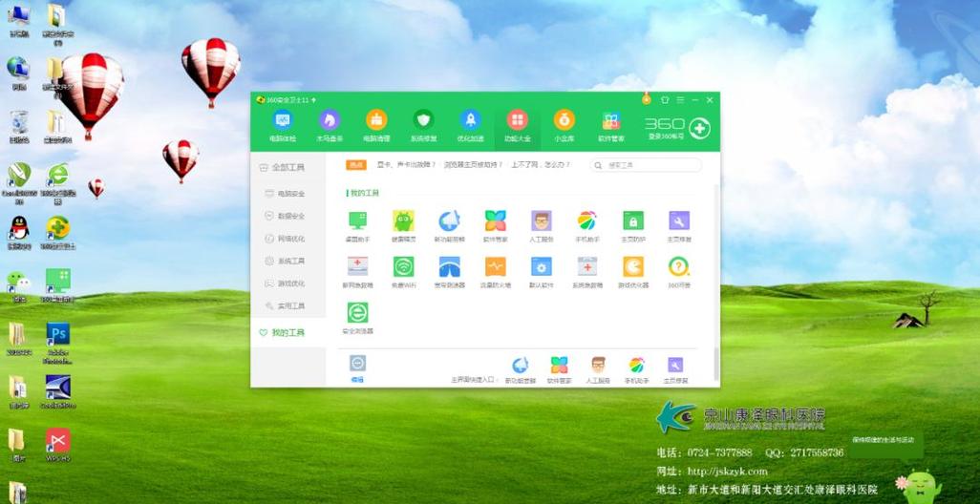Launch the 流量防火墙 traffic firewall tool

point(496,272)
